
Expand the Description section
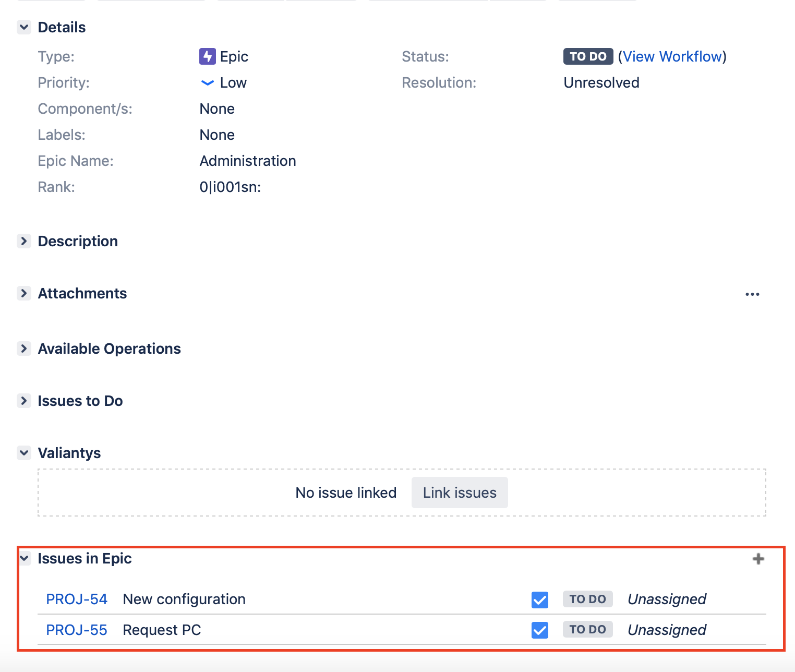coord(25,241)
